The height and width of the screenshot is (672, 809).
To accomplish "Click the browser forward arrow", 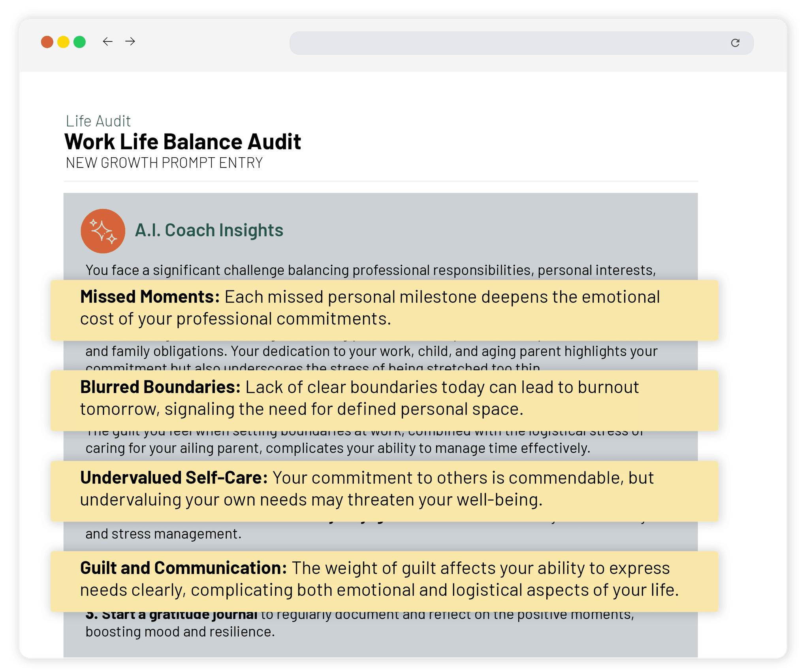I will click(x=130, y=41).
